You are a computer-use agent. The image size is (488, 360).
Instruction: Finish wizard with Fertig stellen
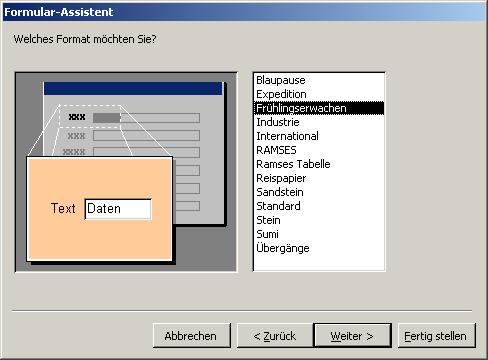(437, 336)
